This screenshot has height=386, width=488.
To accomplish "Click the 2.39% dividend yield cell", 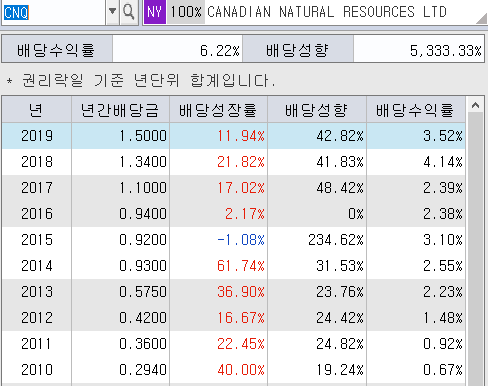I will coord(416,188).
